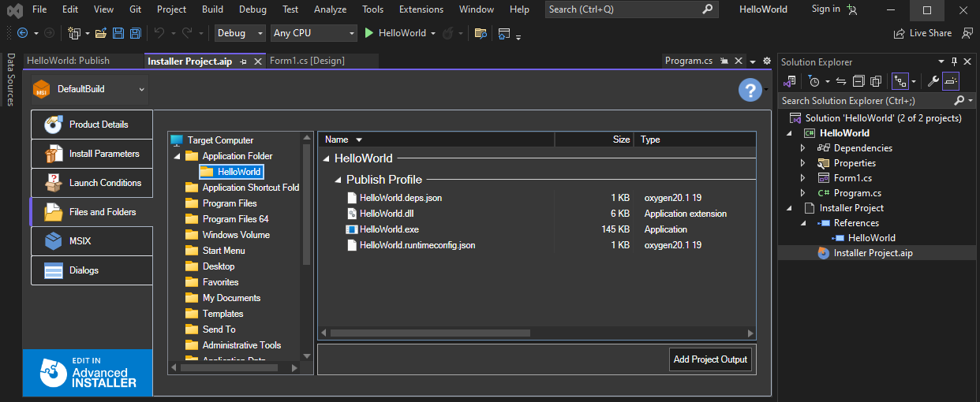Click the Live Share icon
The width and height of the screenshot is (980, 402).
(899, 33)
